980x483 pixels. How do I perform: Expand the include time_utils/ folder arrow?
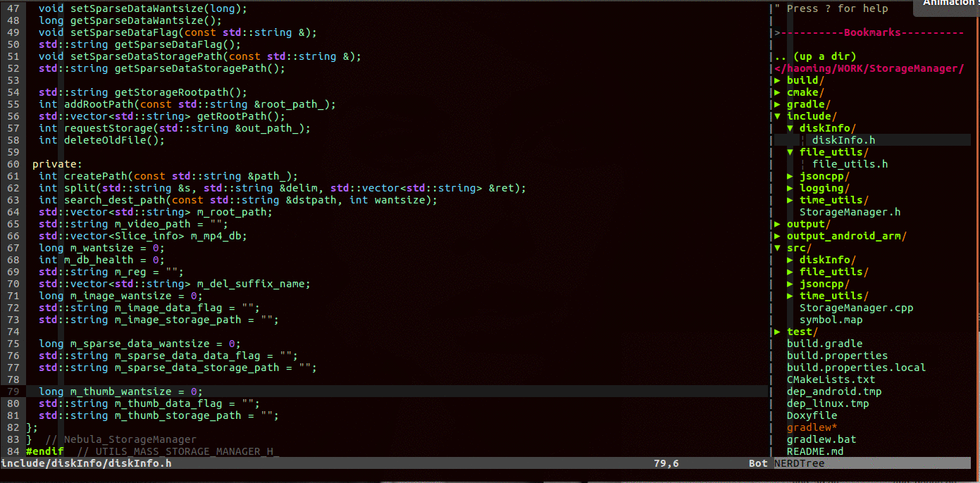tap(790, 200)
